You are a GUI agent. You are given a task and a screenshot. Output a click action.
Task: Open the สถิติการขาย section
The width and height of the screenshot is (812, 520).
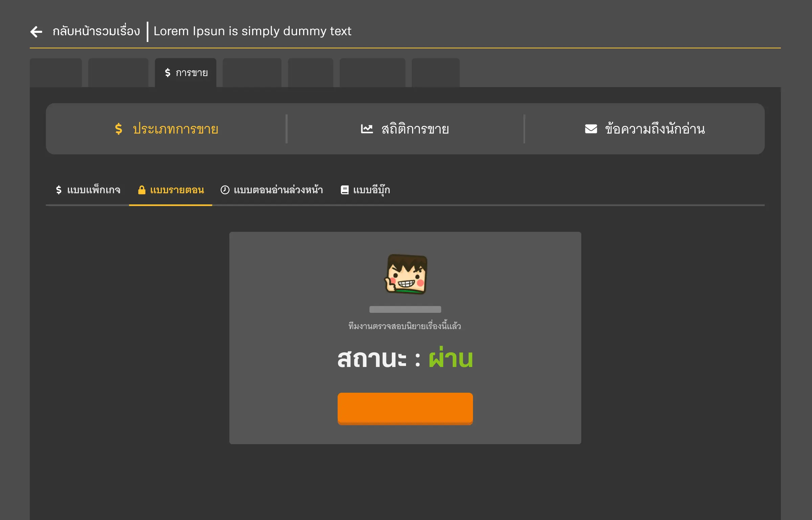pyautogui.click(x=405, y=129)
